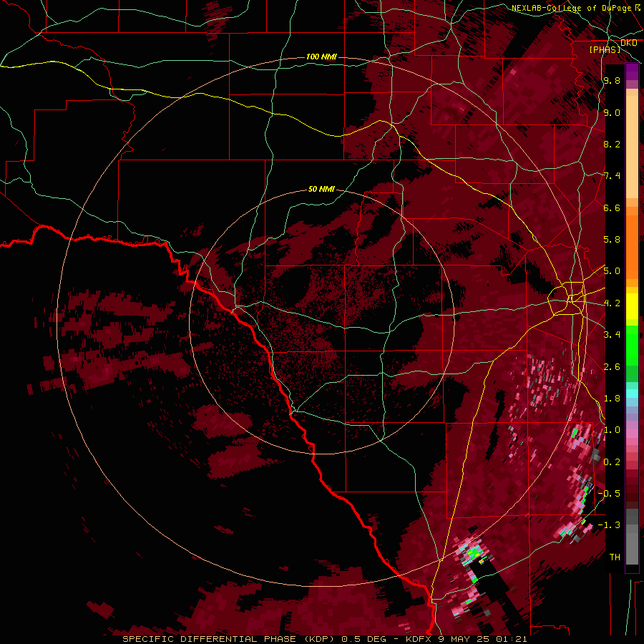Screen dimensions: 644x644
Task: Click the 0.2 value on the scale
Action: click(x=612, y=462)
